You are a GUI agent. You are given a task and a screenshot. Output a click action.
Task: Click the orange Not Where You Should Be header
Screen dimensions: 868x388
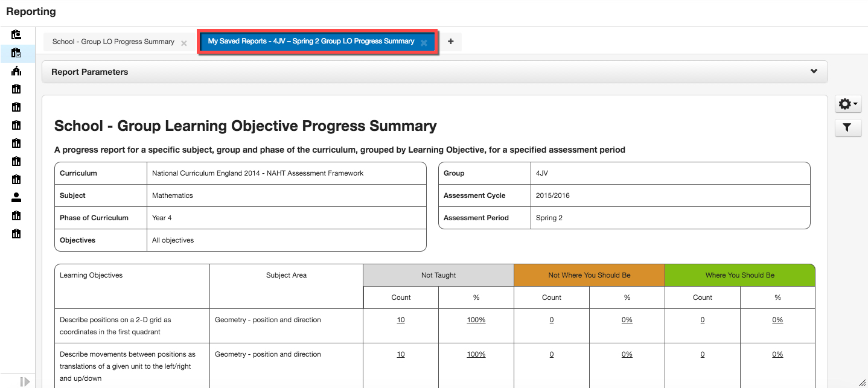pyautogui.click(x=589, y=275)
